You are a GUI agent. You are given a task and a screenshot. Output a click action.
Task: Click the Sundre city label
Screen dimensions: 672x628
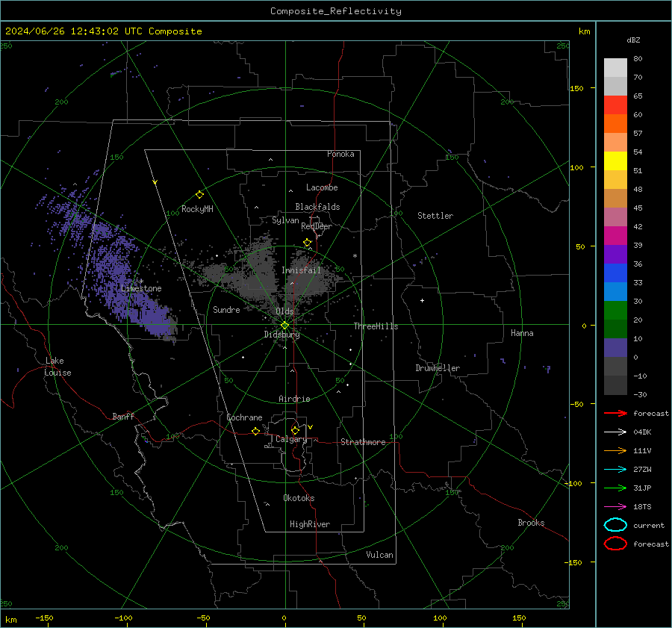(226, 309)
